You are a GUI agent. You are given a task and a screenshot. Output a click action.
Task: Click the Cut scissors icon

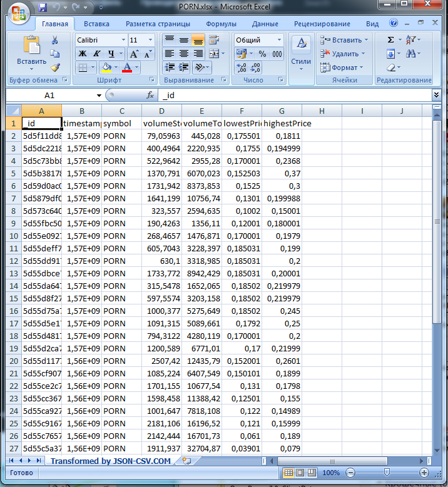coord(55,40)
